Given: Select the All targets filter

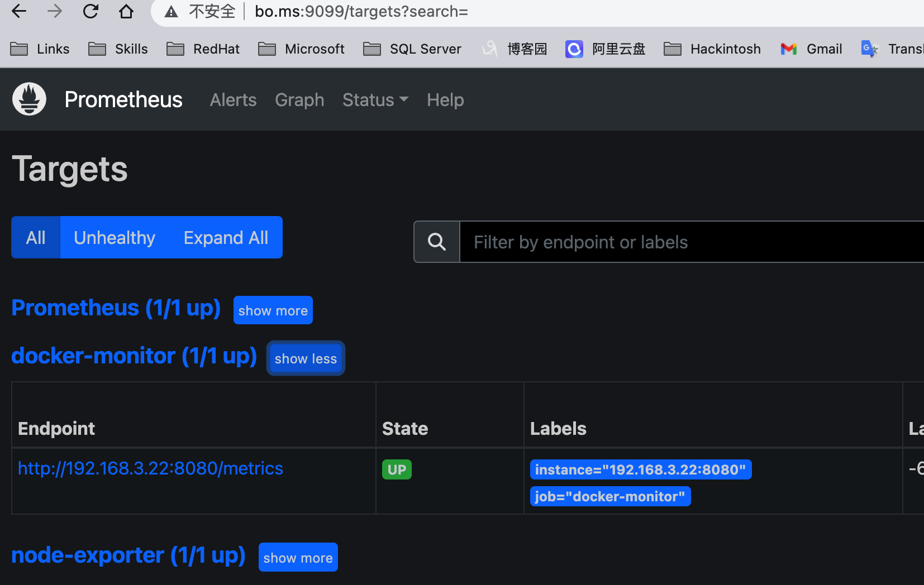Looking at the screenshot, I should pos(36,237).
